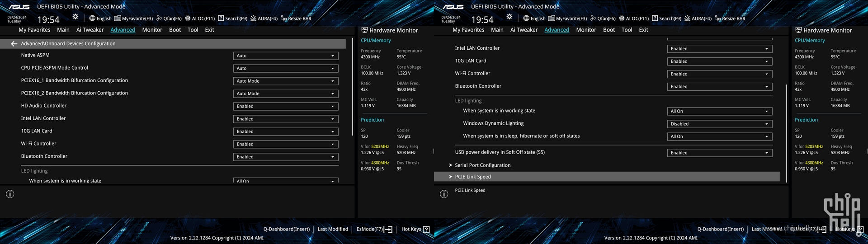The height and width of the screenshot is (244, 868).
Task: Open Wi-Fi Controller dropdown in left screen
Action: (x=286, y=144)
